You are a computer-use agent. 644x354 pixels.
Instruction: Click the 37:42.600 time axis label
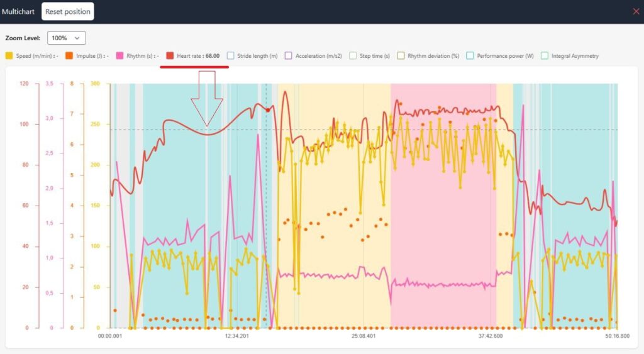tap(489, 336)
